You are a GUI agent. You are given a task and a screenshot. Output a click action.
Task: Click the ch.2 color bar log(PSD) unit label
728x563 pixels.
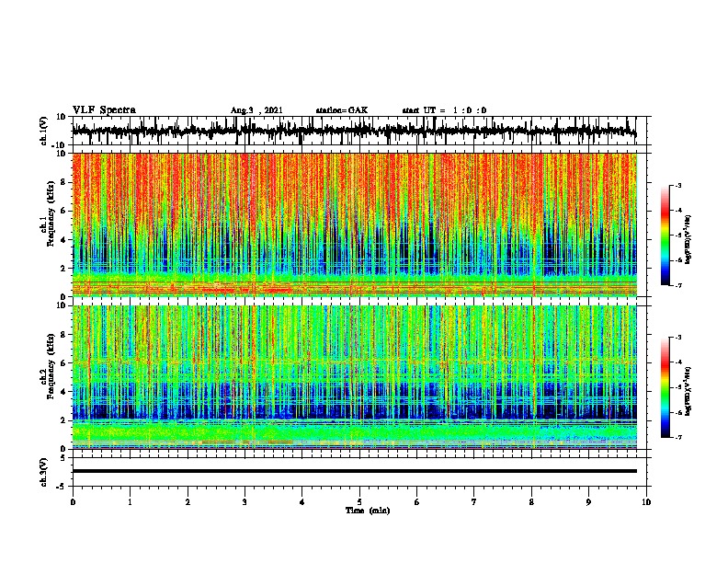pos(688,391)
